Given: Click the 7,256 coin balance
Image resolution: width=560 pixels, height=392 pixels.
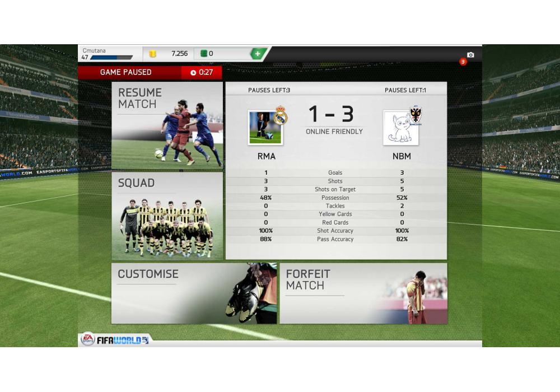Looking at the screenshot, I should [x=179, y=54].
